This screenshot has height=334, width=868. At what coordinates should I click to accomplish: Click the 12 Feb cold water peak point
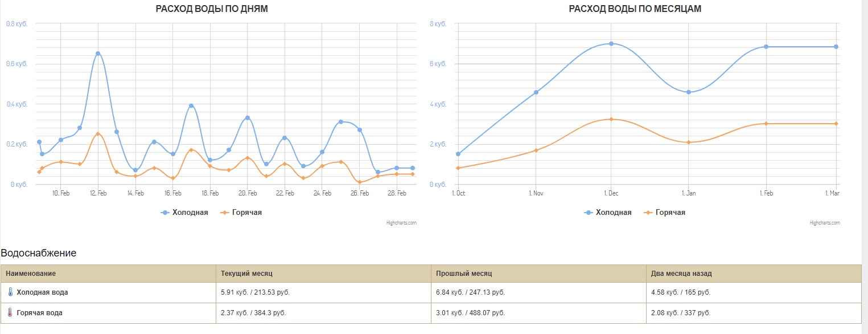tap(98, 54)
